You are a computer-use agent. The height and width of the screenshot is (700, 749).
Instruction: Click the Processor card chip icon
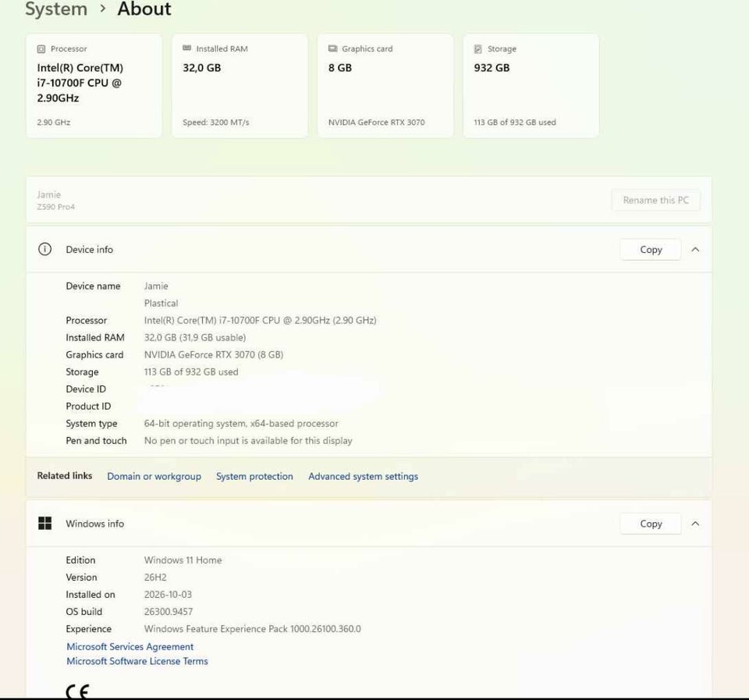[41, 48]
